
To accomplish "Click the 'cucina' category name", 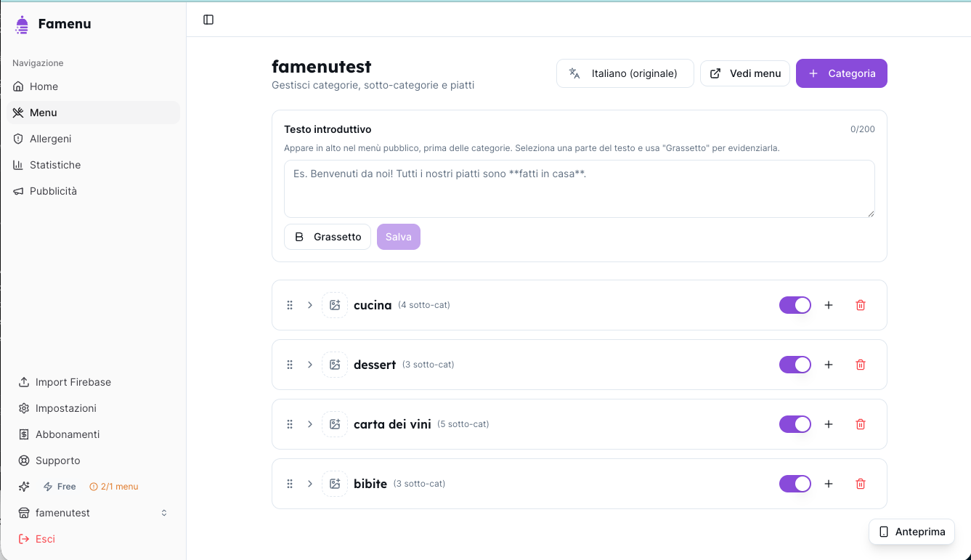I will (x=373, y=305).
